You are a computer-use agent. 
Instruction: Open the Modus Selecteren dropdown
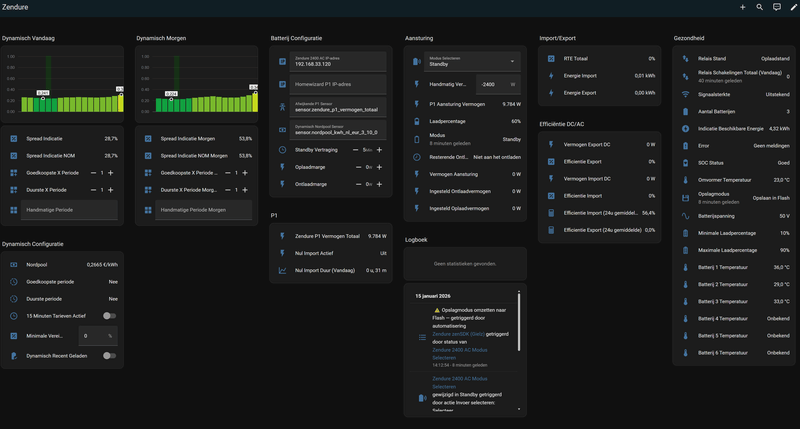pos(471,61)
